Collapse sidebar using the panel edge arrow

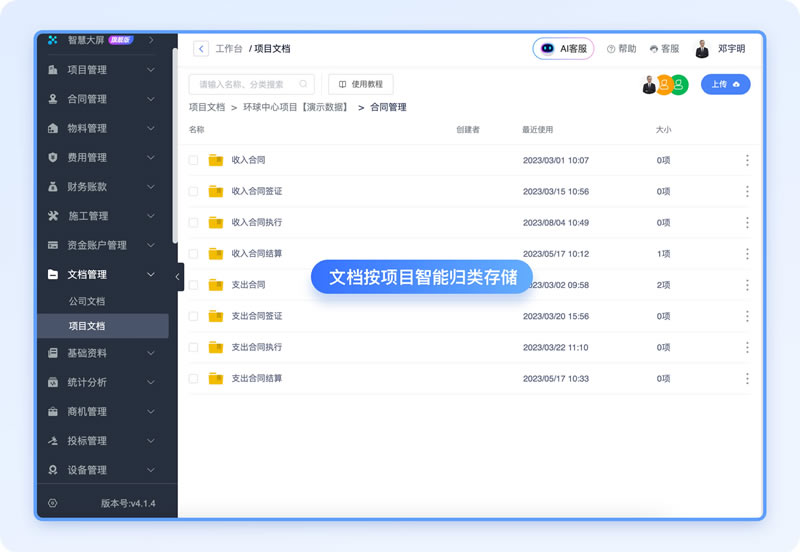[178, 277]
